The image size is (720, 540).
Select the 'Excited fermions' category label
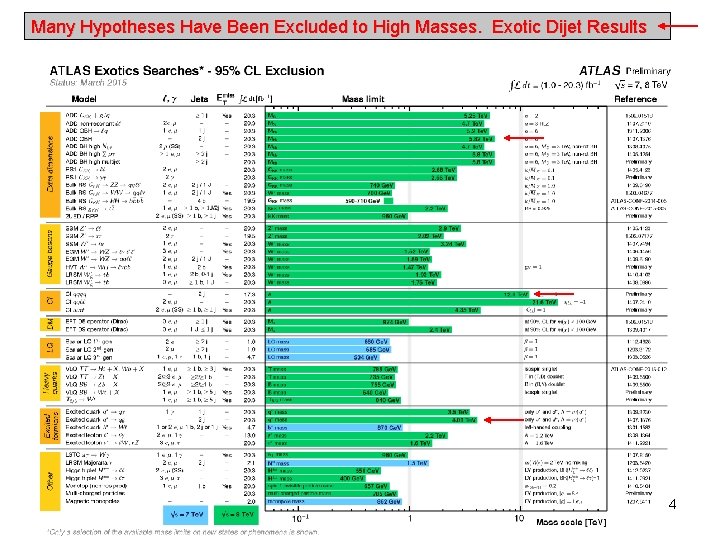click(50, 426)
